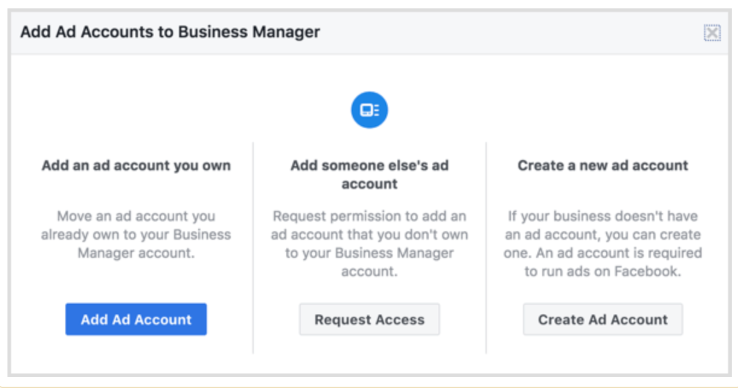The image size is (738, 392).
Task: Click the 'If your business doesn't have' description line
Action: 603,216
